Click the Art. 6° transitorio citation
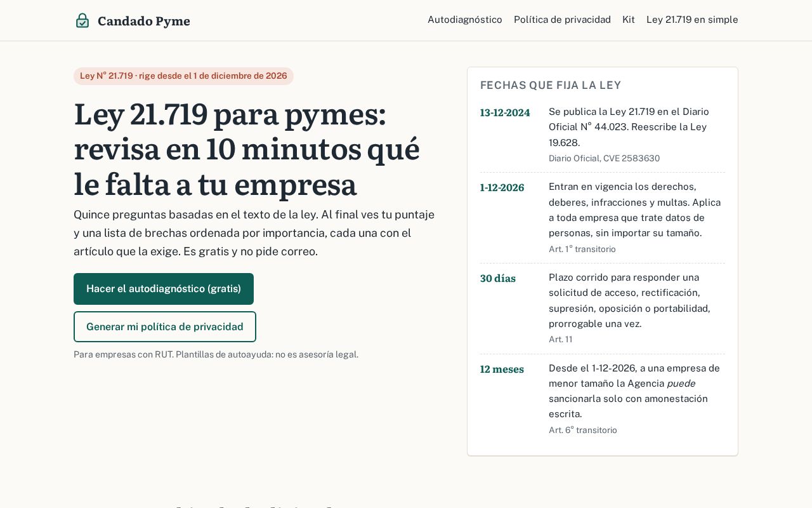 583,431
